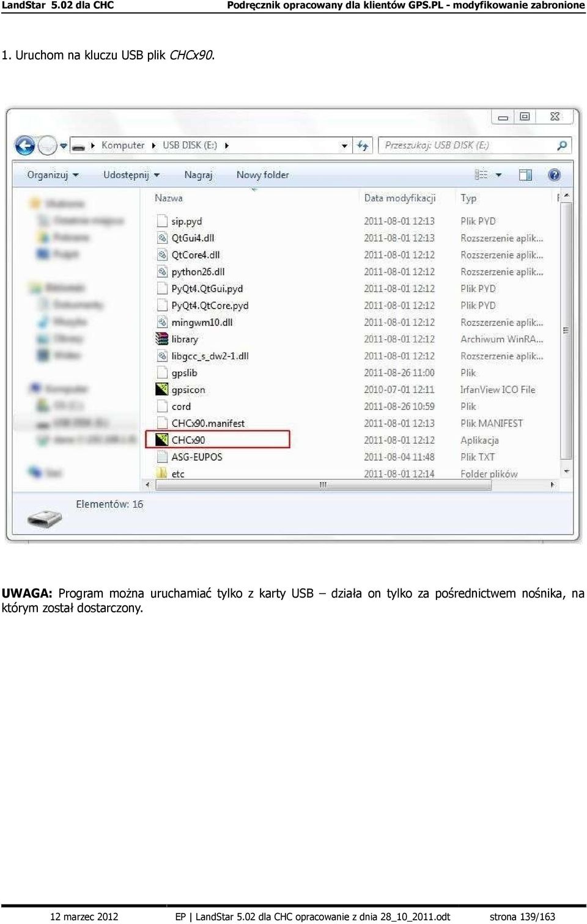Click the file name gpsicon

[x=188, y=389]
